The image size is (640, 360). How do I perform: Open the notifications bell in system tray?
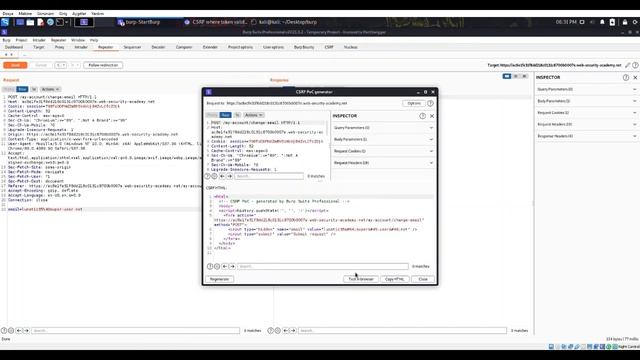tap(602, 22)
